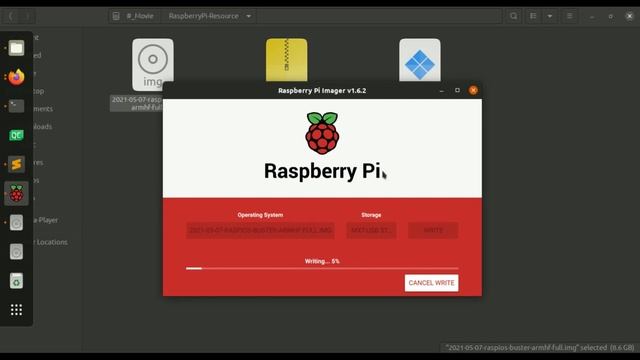This screenshot has height=360, width=640.
Task: Maximize the Raspberry Pi Imager window
Action: (457, 91)
